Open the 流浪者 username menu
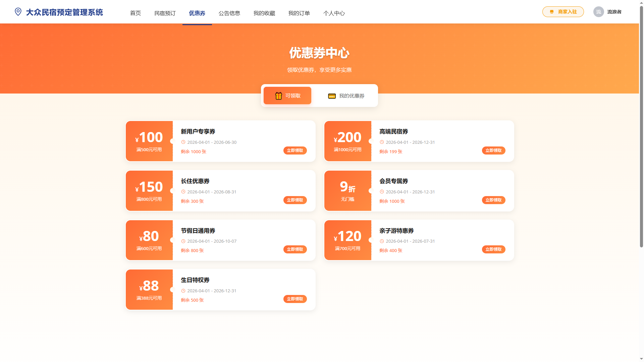 point(614,12)
